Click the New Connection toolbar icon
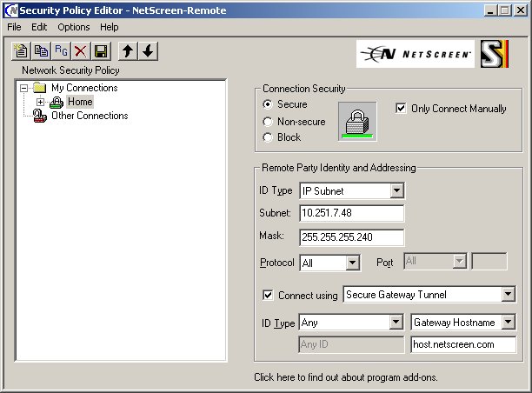The width and height of the screenshot is (532, 393). pyautogui.click(x=21, y=51)
